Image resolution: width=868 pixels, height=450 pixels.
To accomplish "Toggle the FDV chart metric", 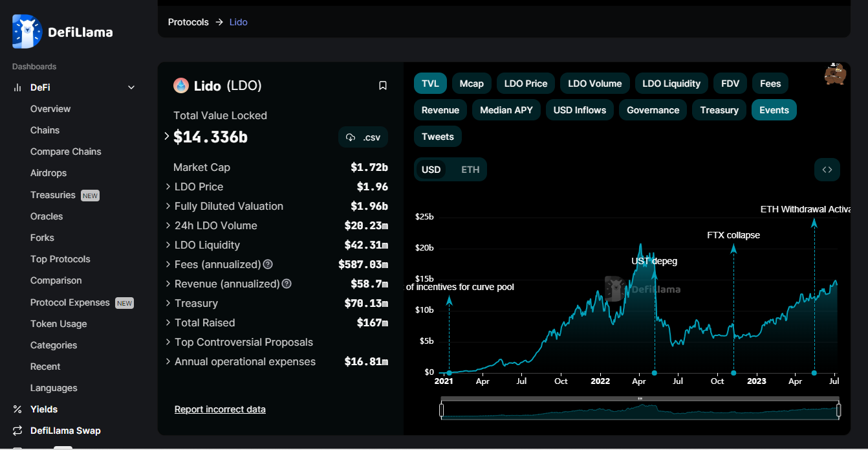I will (730, 84).
